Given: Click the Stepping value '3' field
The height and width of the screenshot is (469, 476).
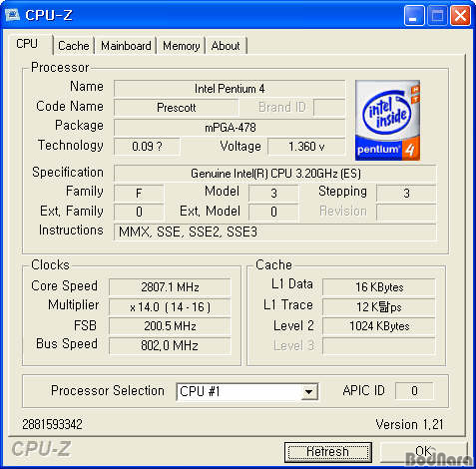Looking at the screenshot, I should [x=406, y=194].
